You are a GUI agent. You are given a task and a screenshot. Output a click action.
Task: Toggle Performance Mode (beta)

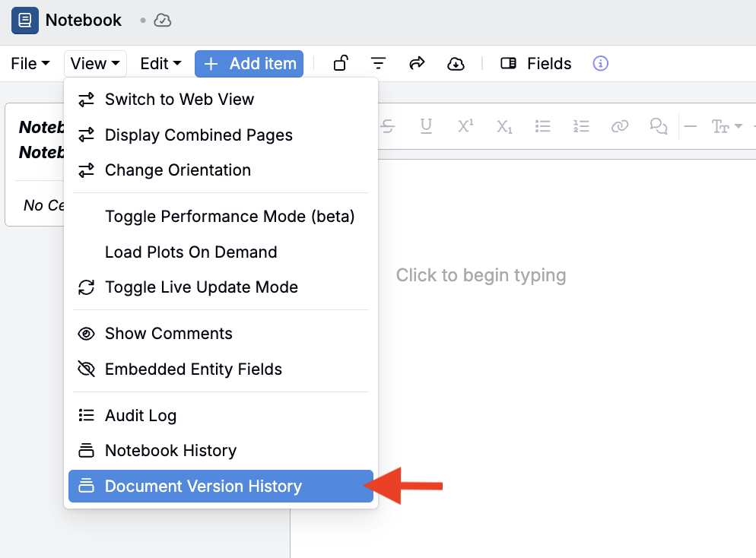tap(229, 217)
